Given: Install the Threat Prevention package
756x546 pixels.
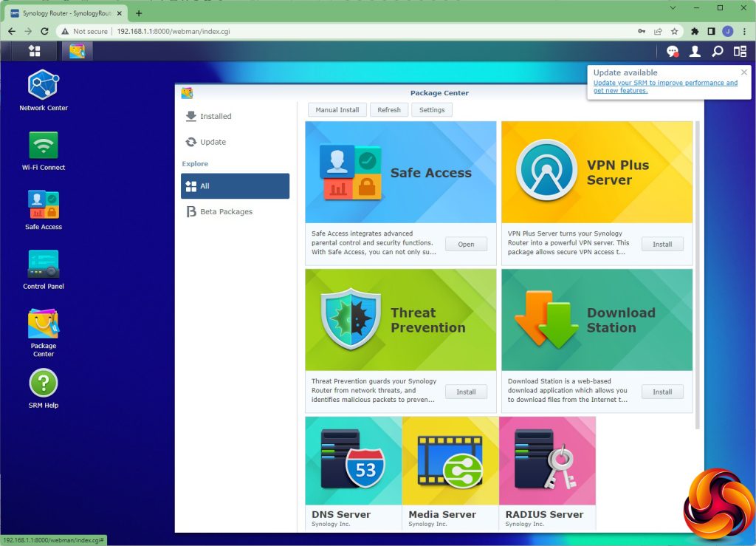Looking at the screenshot, I should click(x=466, y=392).
